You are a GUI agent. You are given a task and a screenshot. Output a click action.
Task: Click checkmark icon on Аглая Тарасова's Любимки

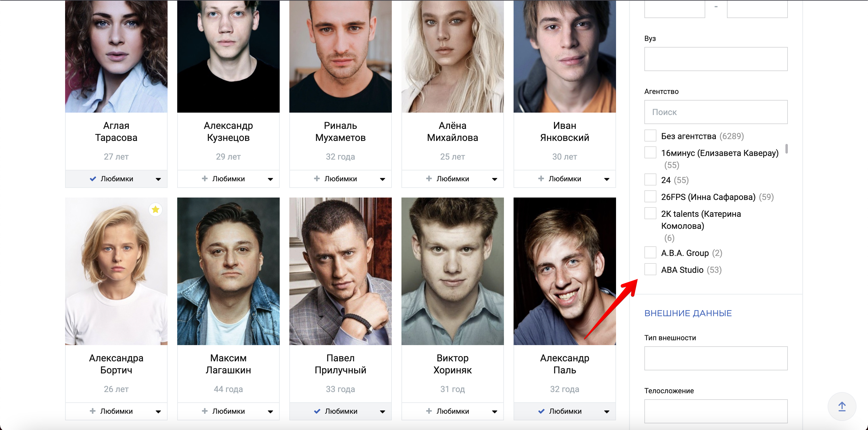tap(93, 179)
